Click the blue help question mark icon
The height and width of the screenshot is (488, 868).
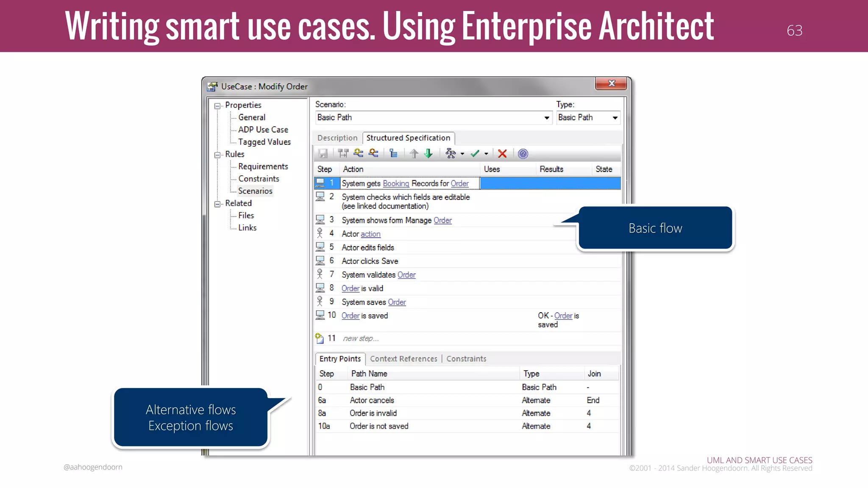coord(523,154)
